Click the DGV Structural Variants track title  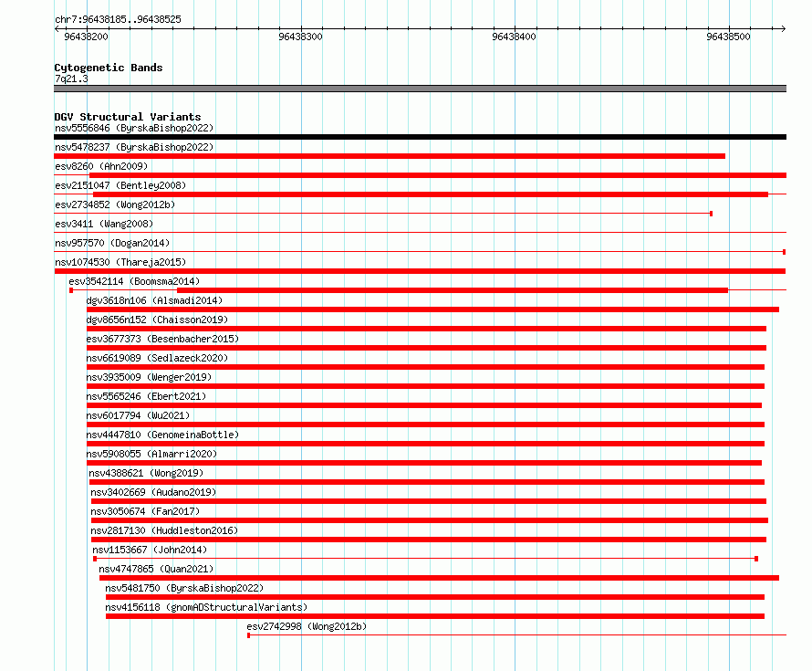128,117
